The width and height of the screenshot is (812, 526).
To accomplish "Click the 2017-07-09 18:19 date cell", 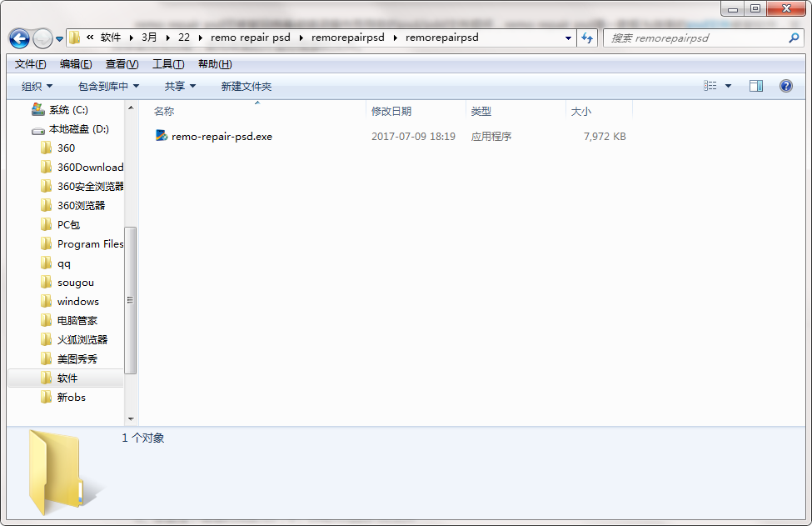I will tap(413, 137).
